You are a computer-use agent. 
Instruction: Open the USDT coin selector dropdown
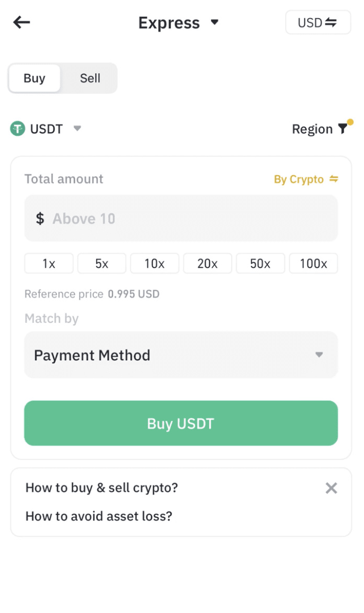coord(77,129)
